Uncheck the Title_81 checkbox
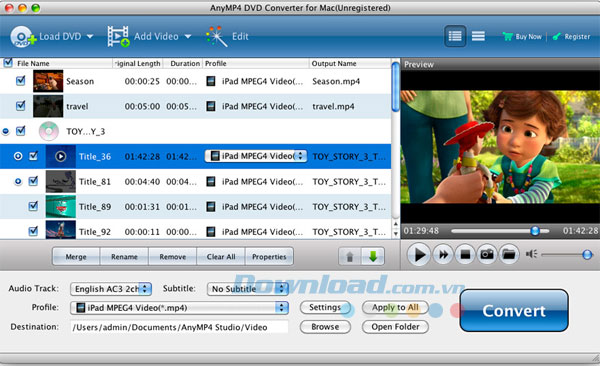Viewport: 600px width, 366px height. tap(34, 181)
